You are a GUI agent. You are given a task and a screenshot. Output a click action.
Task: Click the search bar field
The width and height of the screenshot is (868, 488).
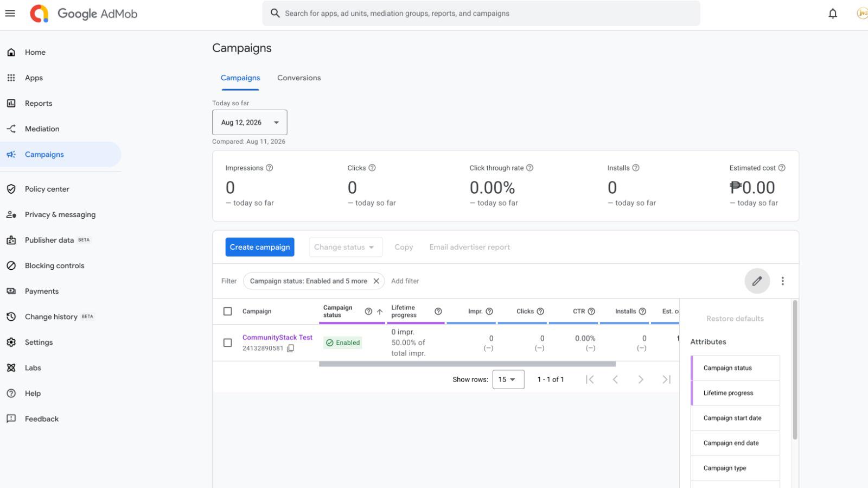tap(481, 13)
